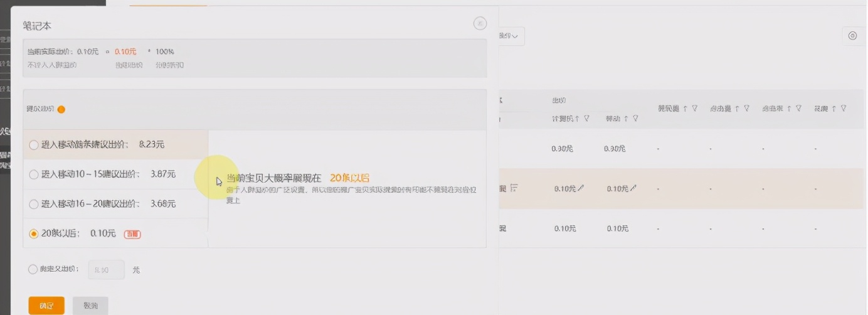The width and height of the screenshot is (868, 315).
Task: Click the highlighted orange 20条以后 text
Action: click(349, 178)
